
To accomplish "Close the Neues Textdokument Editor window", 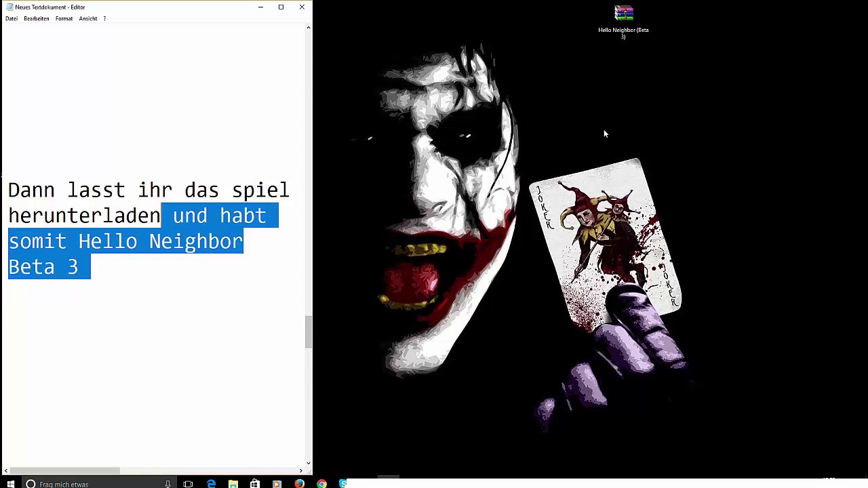I will (x=302, y=7).
